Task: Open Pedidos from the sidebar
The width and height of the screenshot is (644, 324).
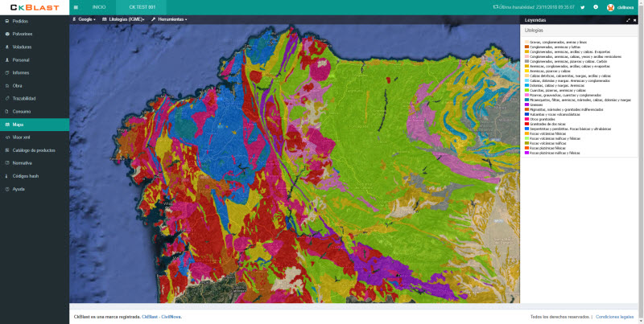Action: [20, 22]
